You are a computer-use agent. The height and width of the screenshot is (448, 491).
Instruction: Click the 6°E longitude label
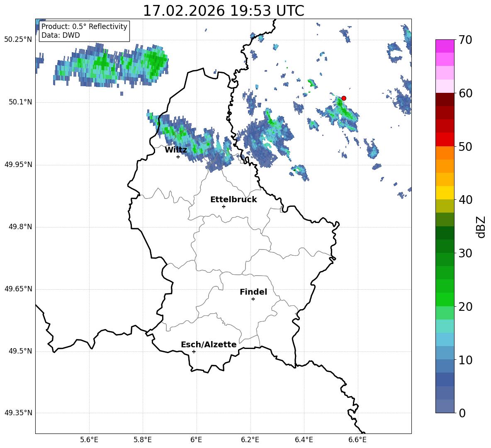click(196, 440)
